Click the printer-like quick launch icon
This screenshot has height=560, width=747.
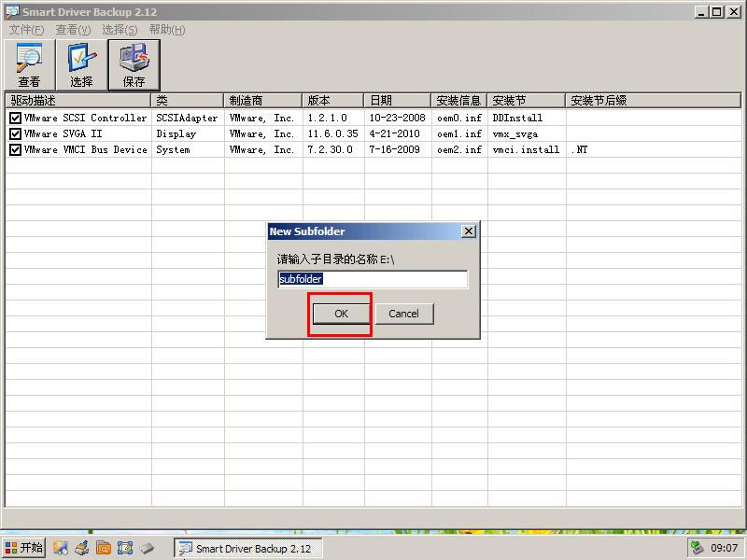tap(82, 548)
